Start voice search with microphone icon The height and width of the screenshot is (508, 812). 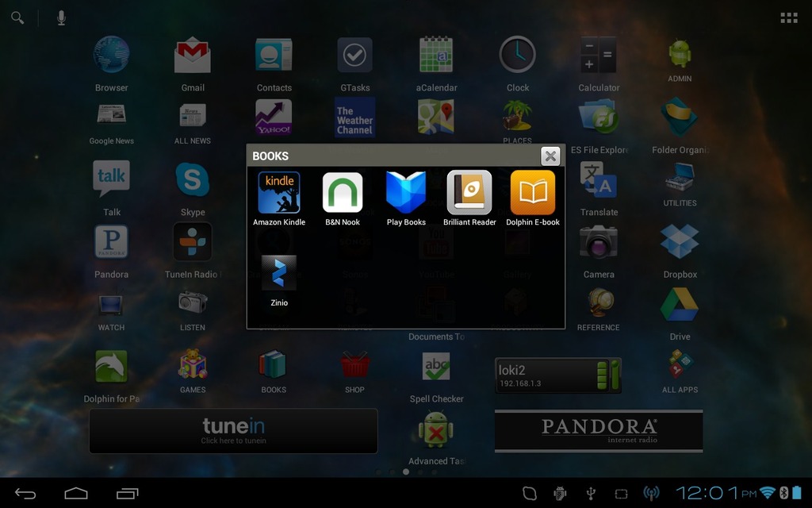[61, 18]
